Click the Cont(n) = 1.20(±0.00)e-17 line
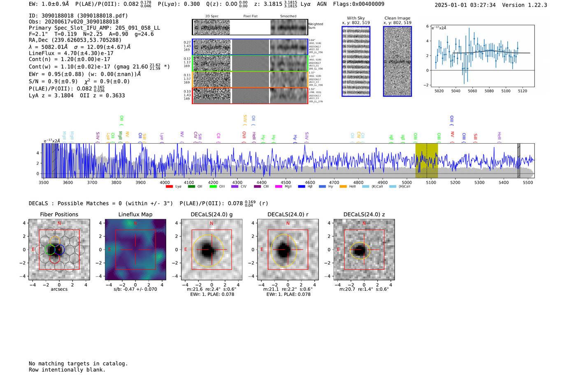Image resolution: width=576 pixels, height=392 pixels. (x=70, y=59)
